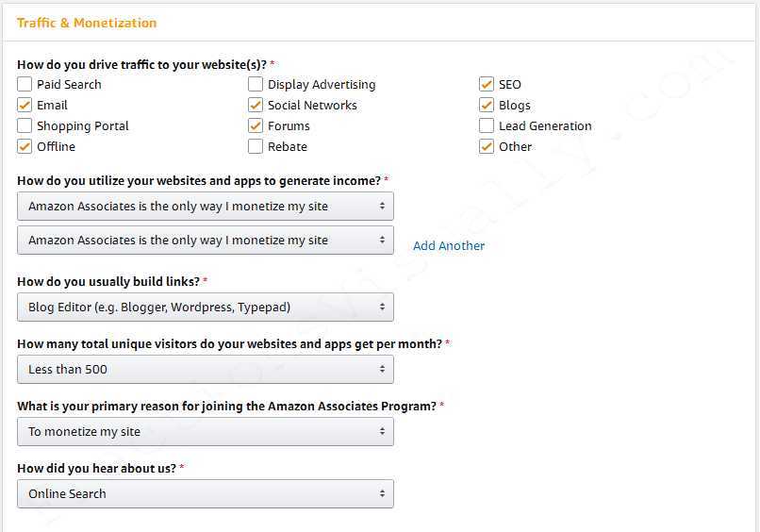Viewport: 760px width, 532px height.
Task: Toggle the Social Networks checkbox
Action: [x=256, y=106]
